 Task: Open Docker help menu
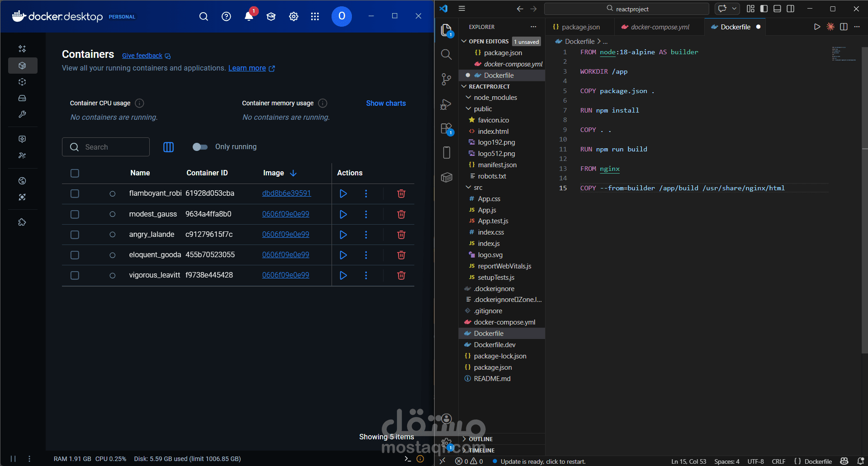coord(226,17)
